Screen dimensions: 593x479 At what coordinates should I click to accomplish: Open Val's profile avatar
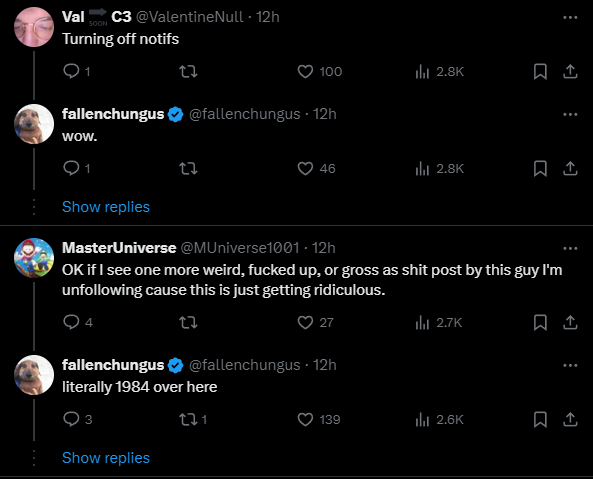tap(34, 27)
